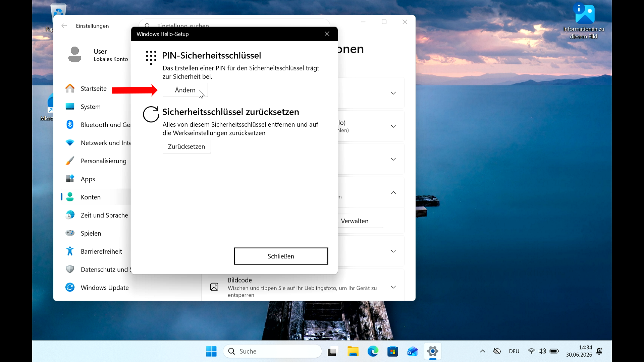Click the Konten person icon

click(70, 197)
